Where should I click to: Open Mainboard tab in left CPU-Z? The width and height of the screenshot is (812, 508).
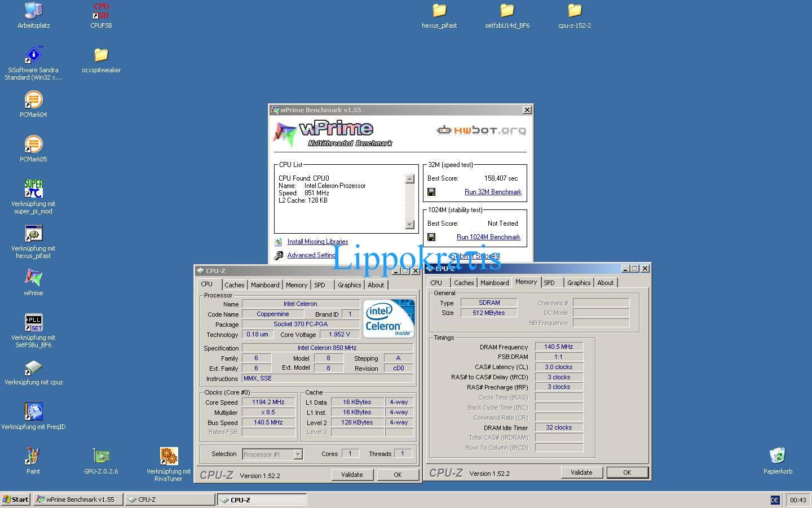pyautogui.click(x=265, y=285)
